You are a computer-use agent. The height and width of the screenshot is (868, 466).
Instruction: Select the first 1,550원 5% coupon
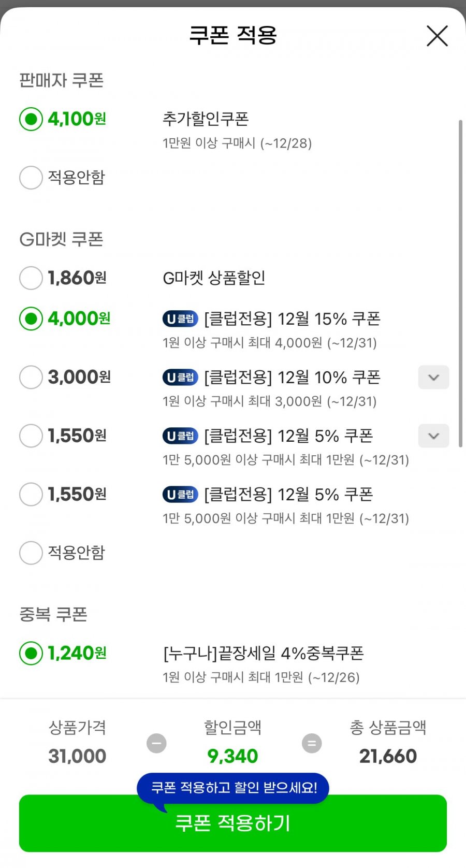coord(31,436)
